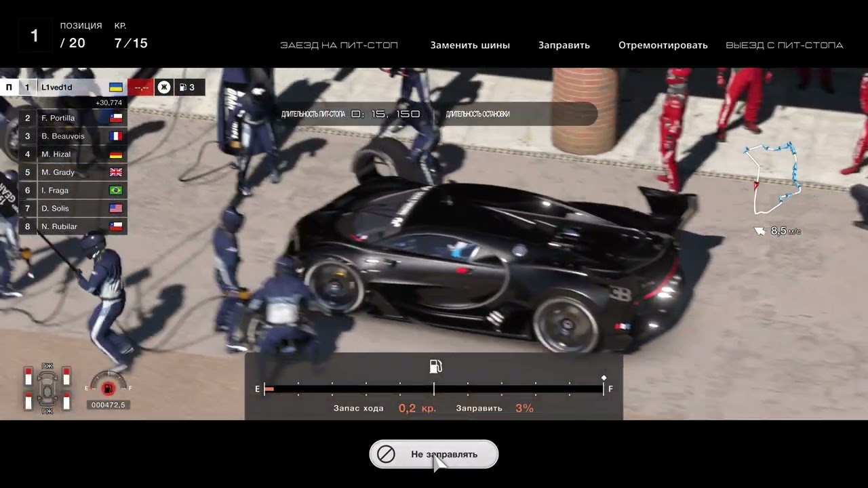Click the 'F' full end of fuel bar
Image resolution: width=868 pixels, height=488 pixels.
click(x=610, y=389)
